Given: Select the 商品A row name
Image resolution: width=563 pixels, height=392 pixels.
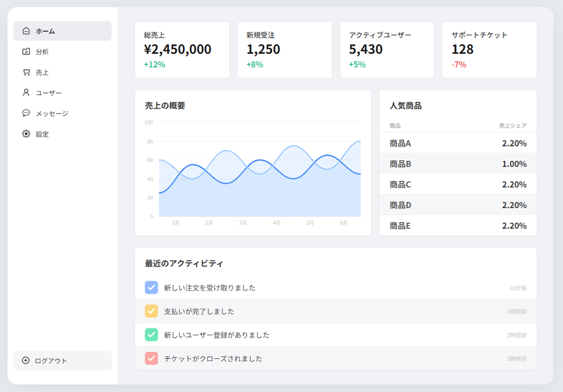Looking at the screenshot, I should point(401,144).
